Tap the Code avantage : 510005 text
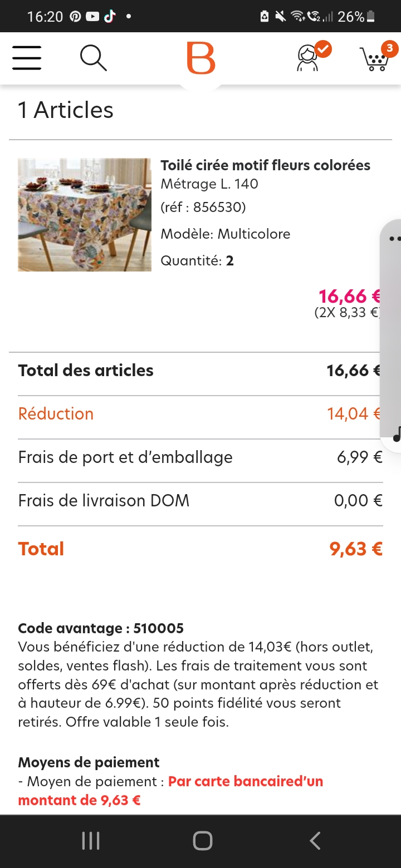This screenshot has width=401, height=868. [101, 628]
